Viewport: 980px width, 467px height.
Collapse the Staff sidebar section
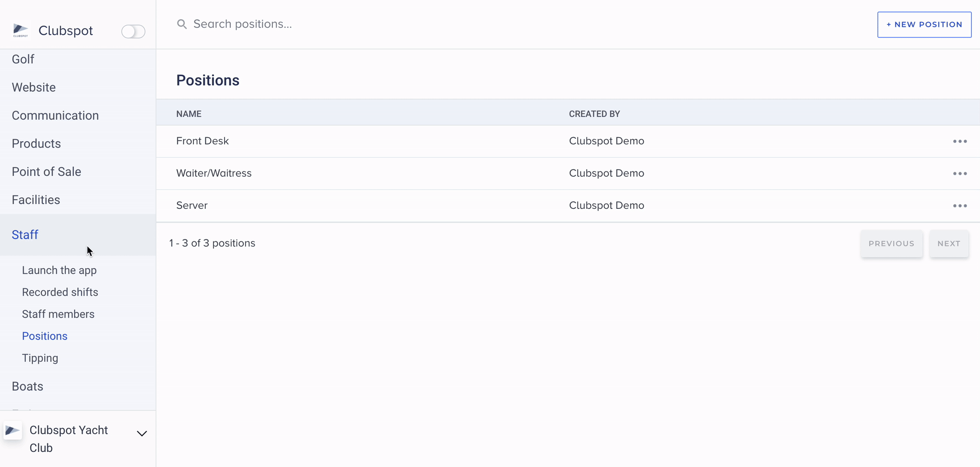point(25,235)
